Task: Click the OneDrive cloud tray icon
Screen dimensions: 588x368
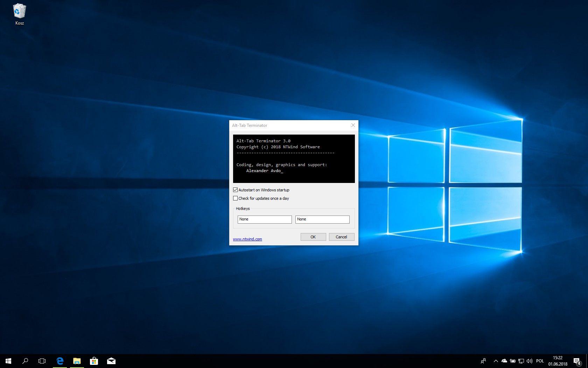Action: coord(504,361)
